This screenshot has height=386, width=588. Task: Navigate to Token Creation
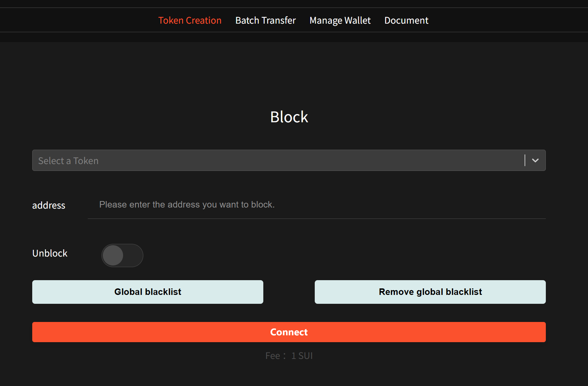[190, 20]
